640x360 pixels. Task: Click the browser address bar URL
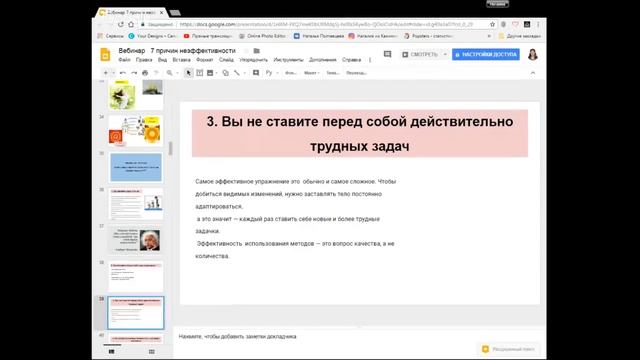tap(327, 24)
